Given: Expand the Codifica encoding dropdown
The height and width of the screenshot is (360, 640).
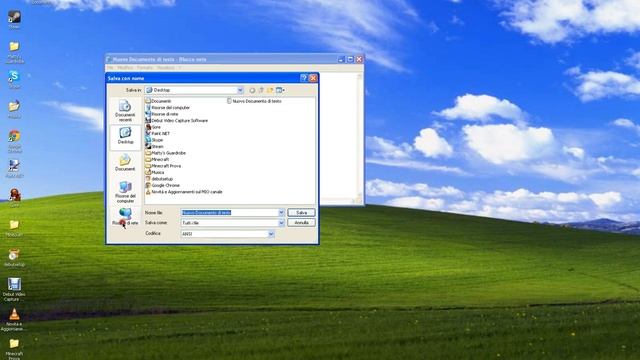Looking at the screenshot, I should pos(271,234).
